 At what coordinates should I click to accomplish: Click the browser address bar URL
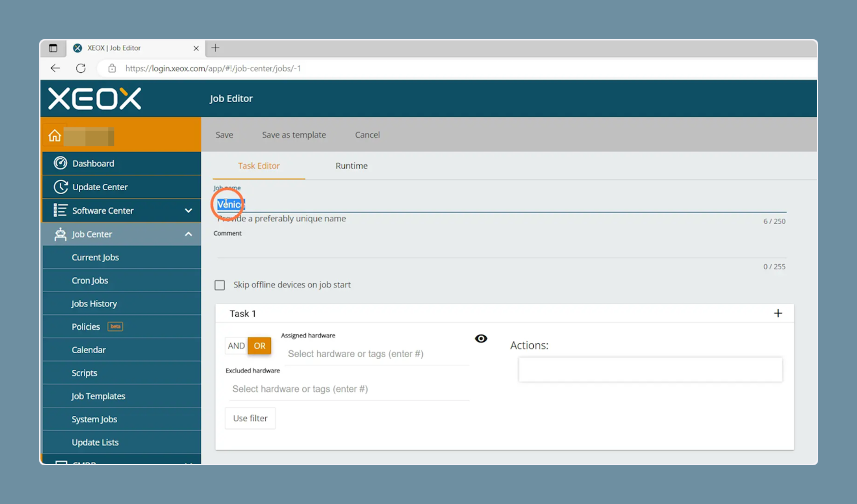tap(213, 68)
